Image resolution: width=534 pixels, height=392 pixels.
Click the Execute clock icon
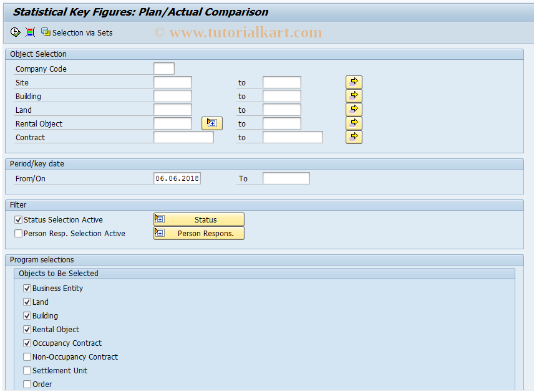coord(16,32)
